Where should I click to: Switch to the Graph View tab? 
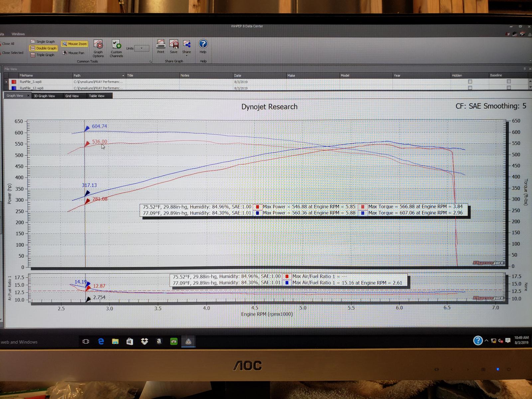(15, 96)
